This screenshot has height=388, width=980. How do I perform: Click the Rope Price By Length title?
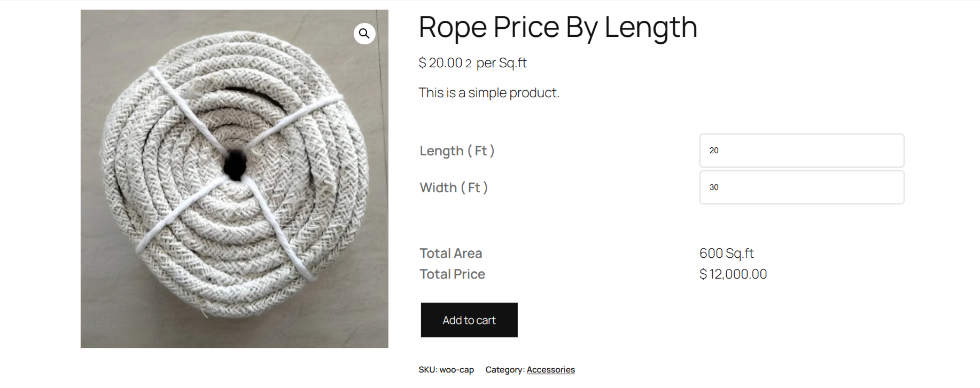tap(557, 27)
